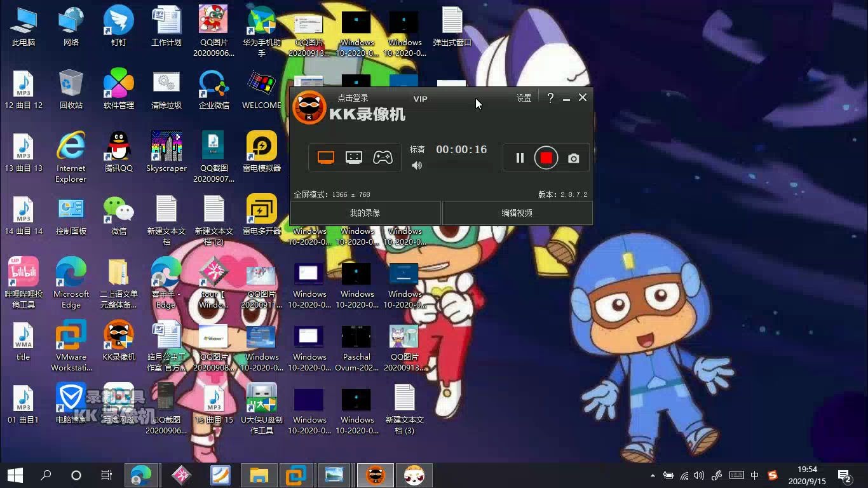Screen dimensions: 868x488
Task: Show hidden system tray icons
Action: [x=653, y=475]
